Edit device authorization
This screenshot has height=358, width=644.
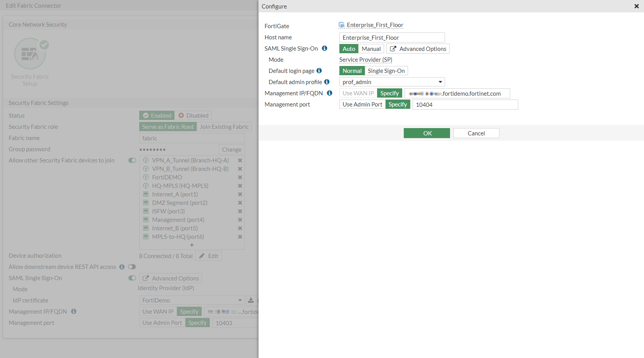pyautogui.click(x=209, y=256)
